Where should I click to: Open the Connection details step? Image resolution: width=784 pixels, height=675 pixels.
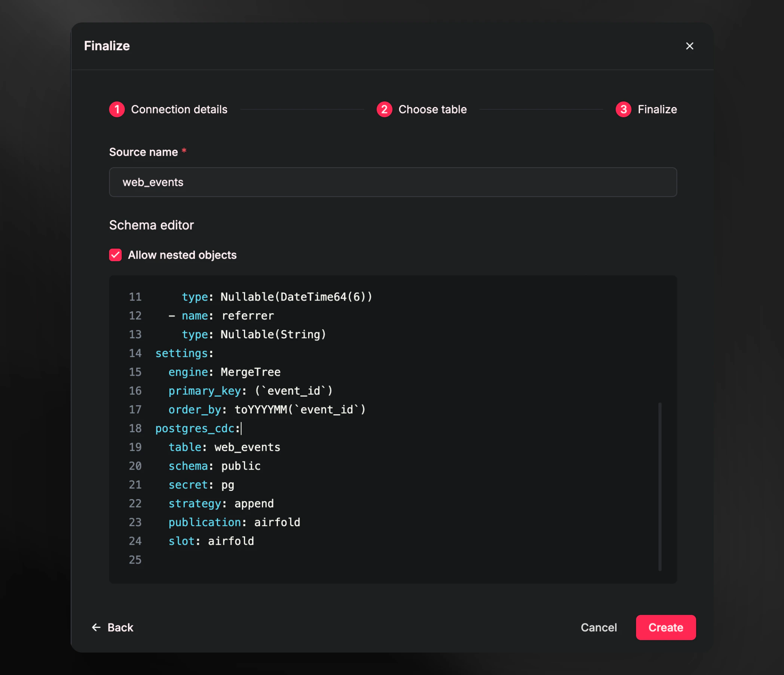(179, 109)
